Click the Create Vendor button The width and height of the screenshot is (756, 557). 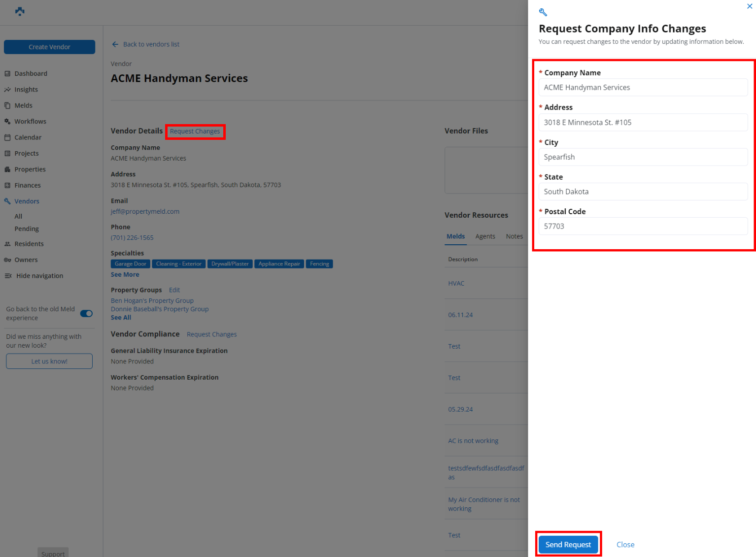49,47
